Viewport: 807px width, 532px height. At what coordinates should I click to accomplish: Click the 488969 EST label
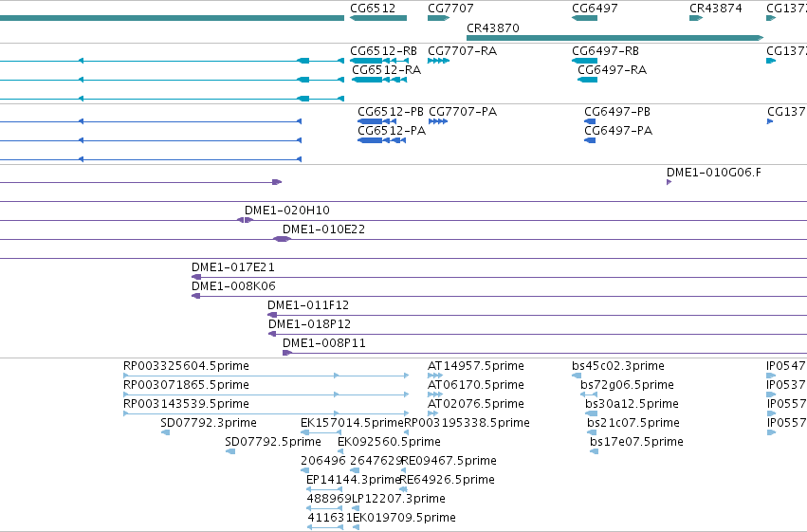pyautogui.click(x=329, y=499)
